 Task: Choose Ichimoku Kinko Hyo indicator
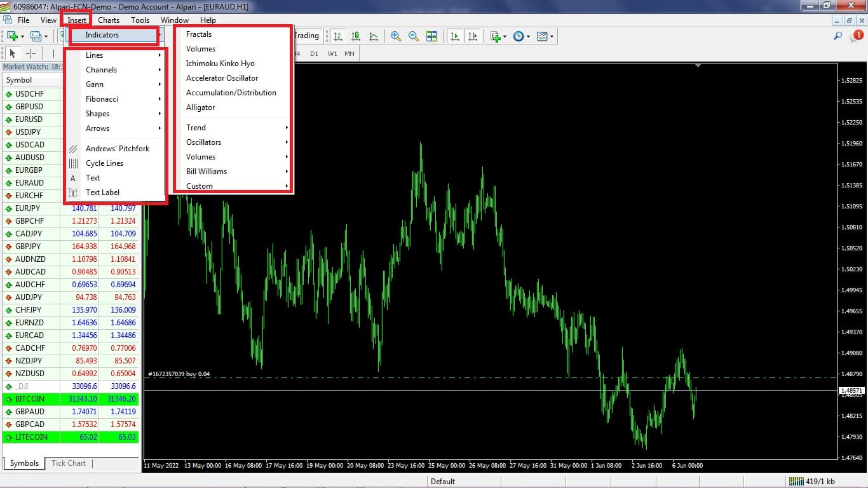pyautogui.click(x=220, y=64)
